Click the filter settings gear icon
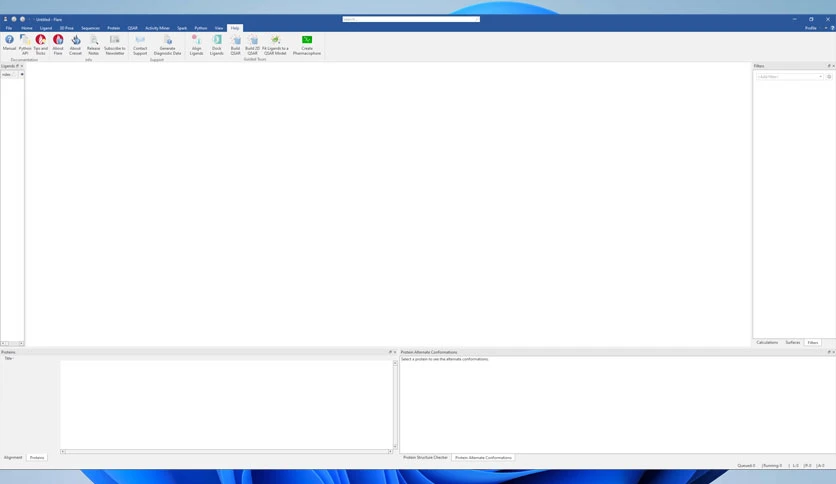 pyautogui.click(x=829, y=77)
